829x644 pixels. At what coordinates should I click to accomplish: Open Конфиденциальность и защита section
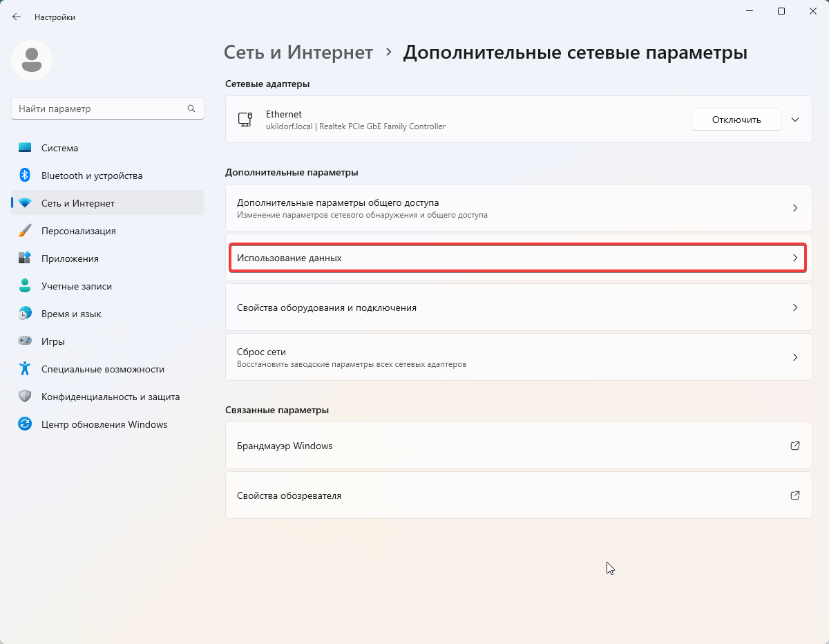(108, 397)
